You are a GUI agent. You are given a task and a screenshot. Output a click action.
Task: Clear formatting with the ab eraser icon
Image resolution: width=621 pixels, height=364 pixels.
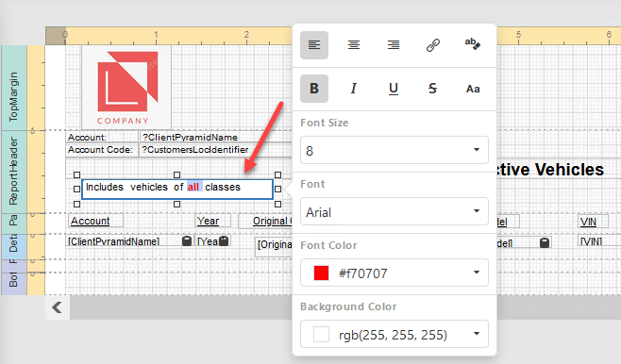473,45
